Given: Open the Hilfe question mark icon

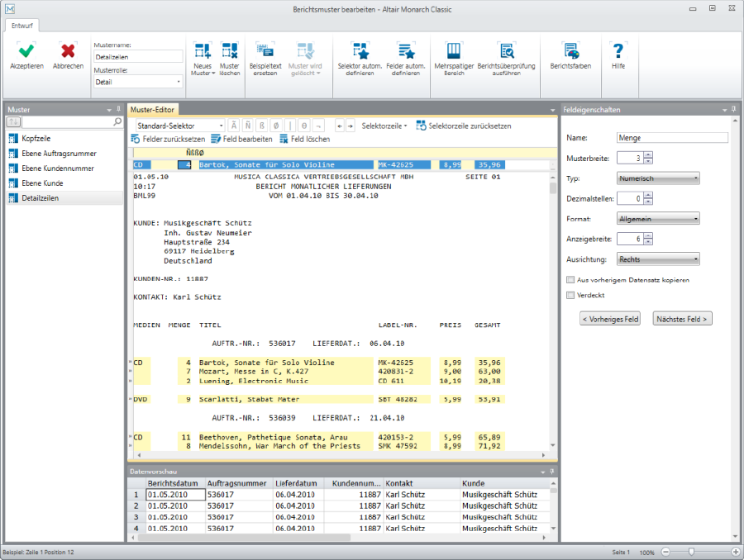Looking at the screenshot, I should tap(618, 50).
